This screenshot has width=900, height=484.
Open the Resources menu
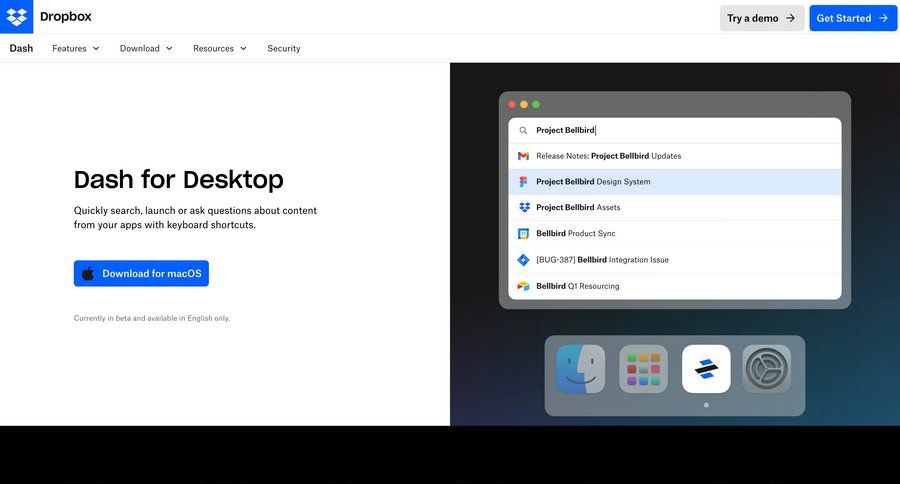coord(219,48)
